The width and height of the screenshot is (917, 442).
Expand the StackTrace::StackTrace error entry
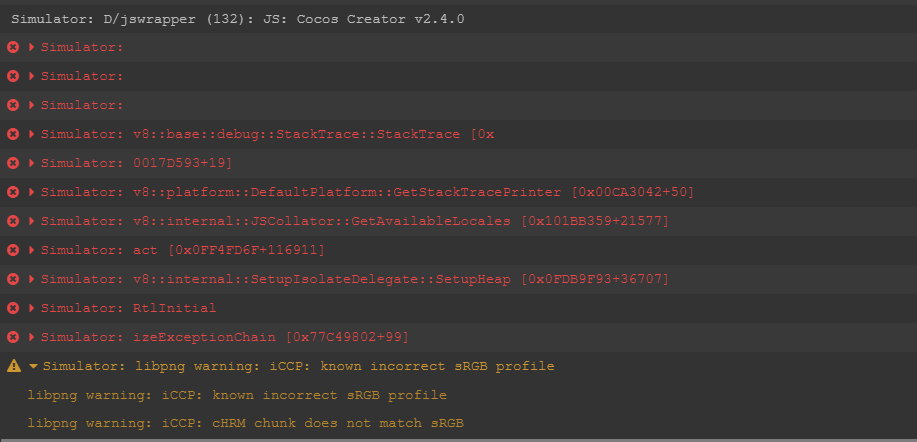pos(32,134)
